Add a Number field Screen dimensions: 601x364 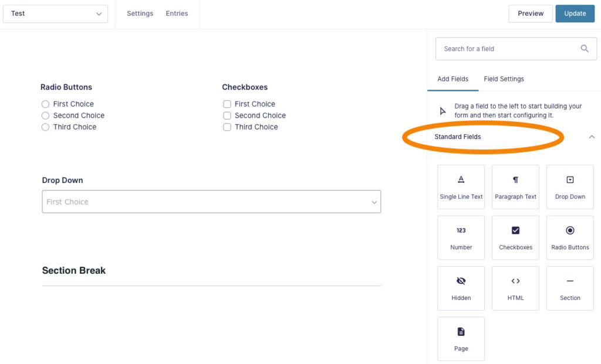[x=461, y=238]
